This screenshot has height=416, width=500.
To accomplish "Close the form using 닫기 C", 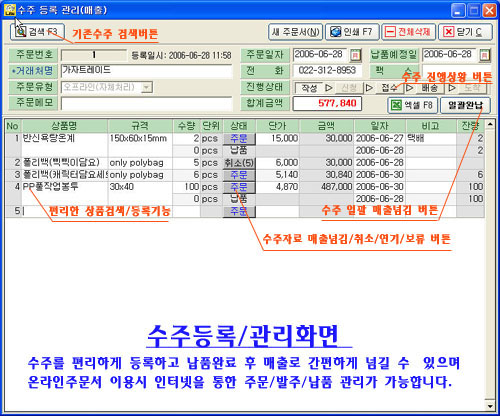I will click(x=465, y=32).
